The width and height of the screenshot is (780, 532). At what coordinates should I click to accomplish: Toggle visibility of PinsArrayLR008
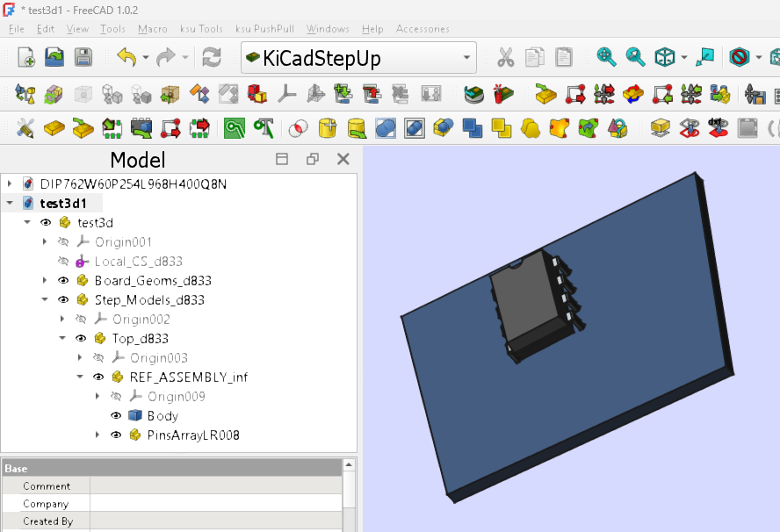116,435
